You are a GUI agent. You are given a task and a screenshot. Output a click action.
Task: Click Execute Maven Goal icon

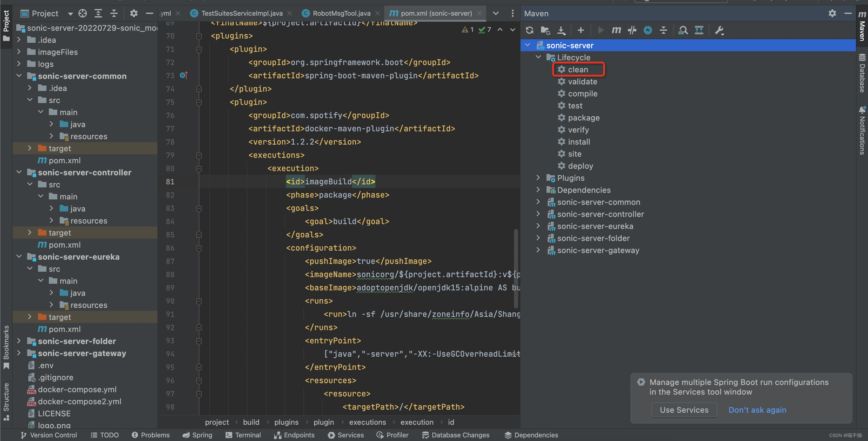click(x=616, y=30)
